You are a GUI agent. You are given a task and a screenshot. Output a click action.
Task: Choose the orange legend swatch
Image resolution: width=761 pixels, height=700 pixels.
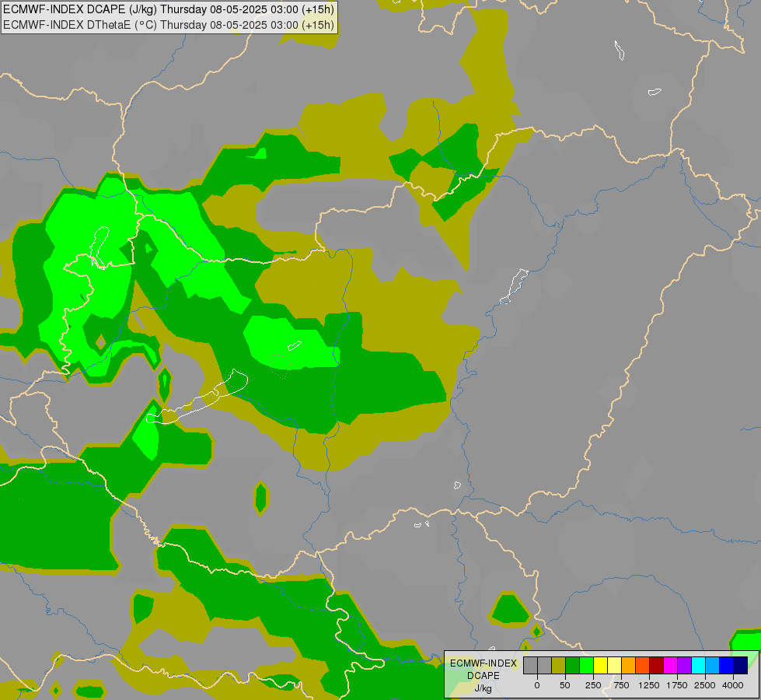[629, 665]
